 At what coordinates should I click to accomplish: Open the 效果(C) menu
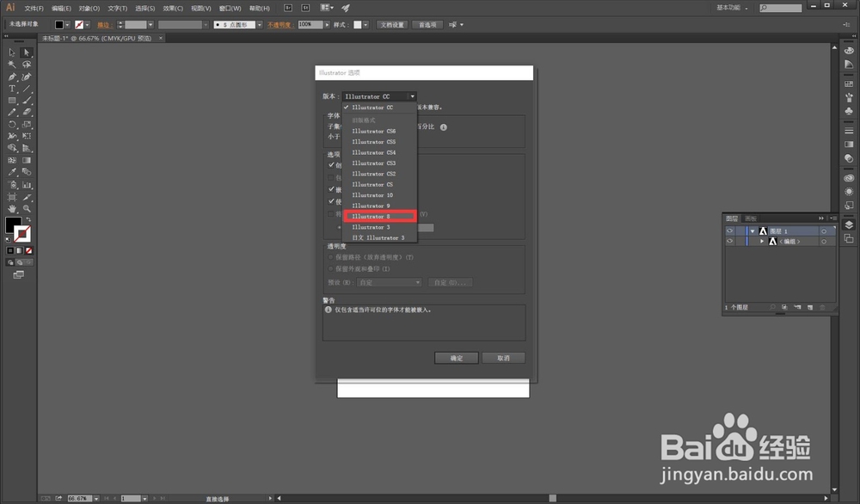pos(173,9)
